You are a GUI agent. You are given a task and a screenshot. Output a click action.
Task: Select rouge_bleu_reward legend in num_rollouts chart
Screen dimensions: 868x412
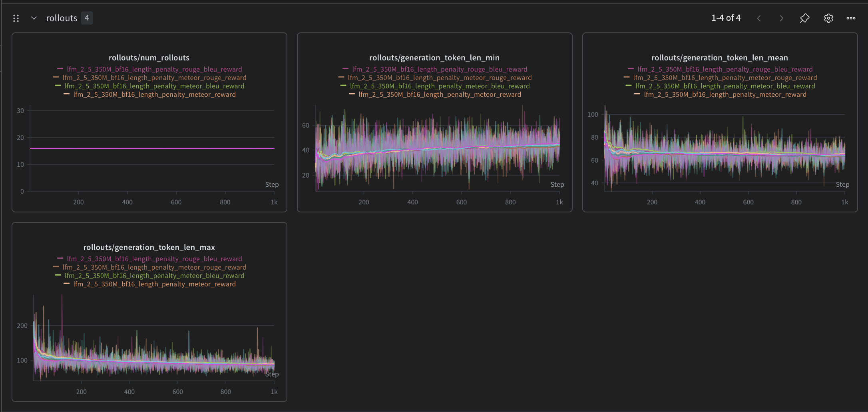point(154,69)
